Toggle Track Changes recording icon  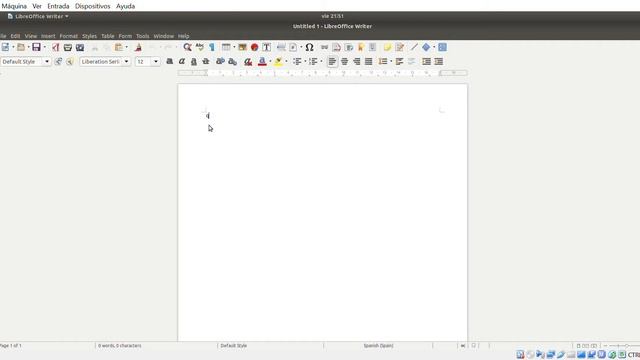point(400,47)
